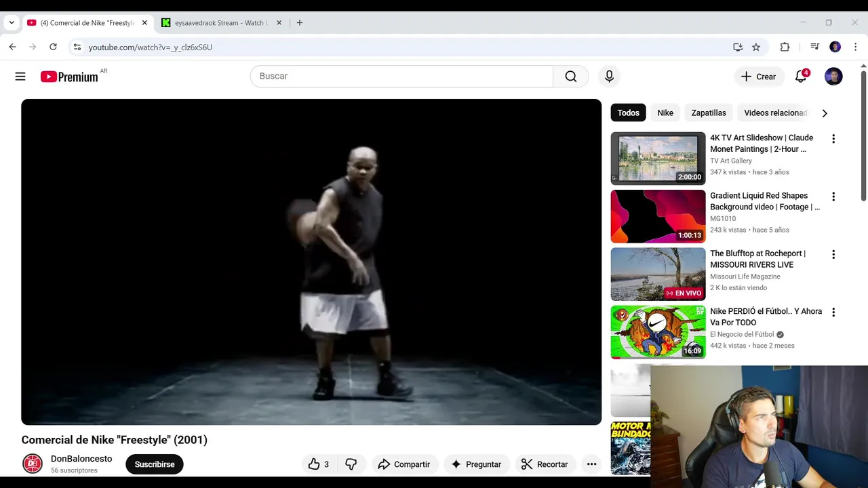Screen dimensions: 868x488
Task: Click the Suscribirse button
Action: (155, 464)
